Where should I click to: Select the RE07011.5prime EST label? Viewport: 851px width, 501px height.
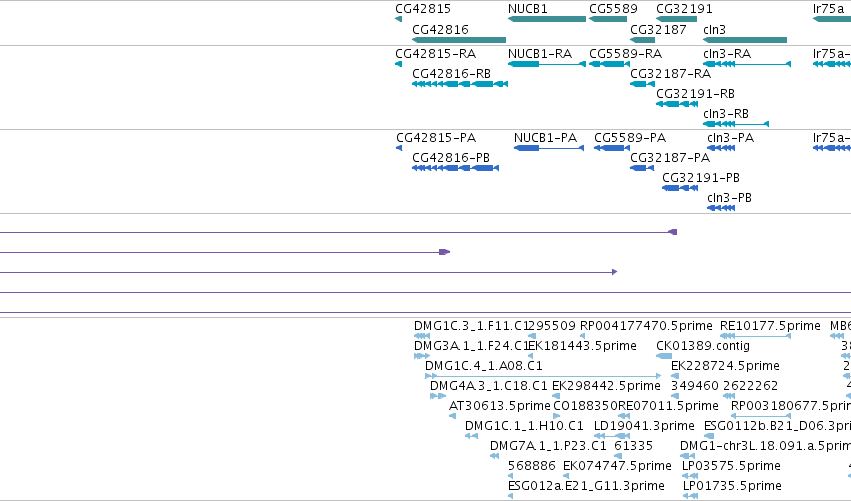tap(668, 406)
